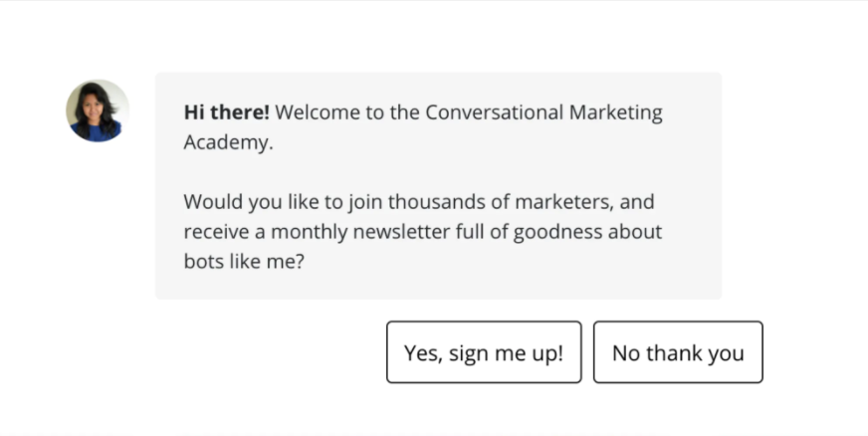Decline with the No thank you button
This screenshot has height=436, width=868.
(x=678, y=352)
